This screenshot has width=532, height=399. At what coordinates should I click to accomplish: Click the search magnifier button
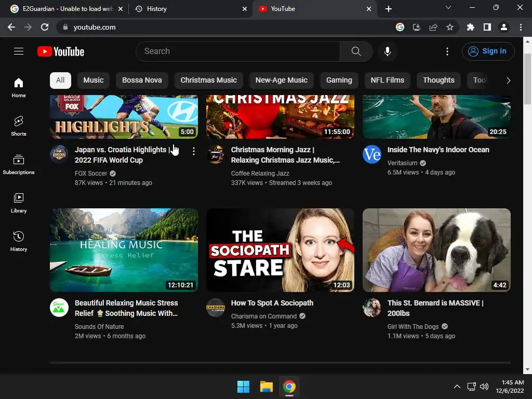(x=356, y=51)
